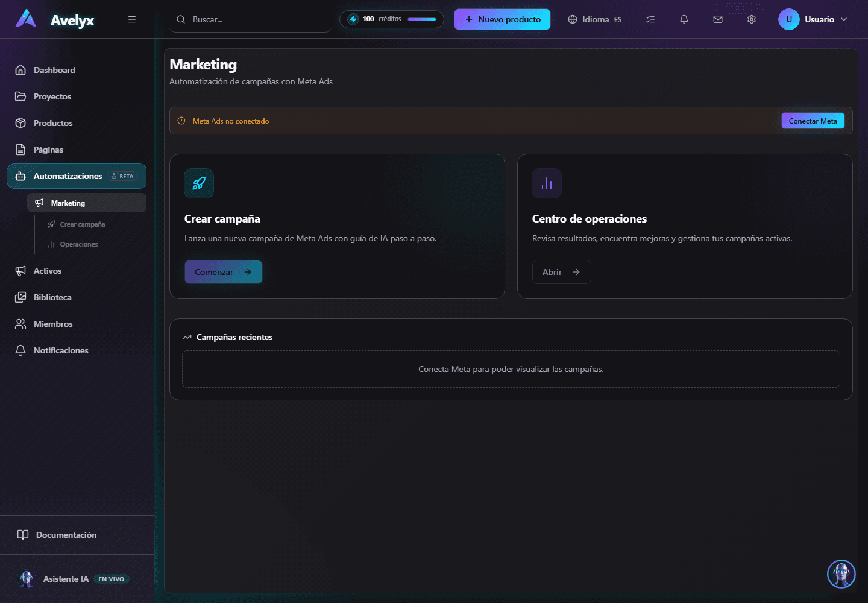The height and width of the screenshot is (603, 868).
Task: Open Productos menu item
Action: [x=77, y=123]
